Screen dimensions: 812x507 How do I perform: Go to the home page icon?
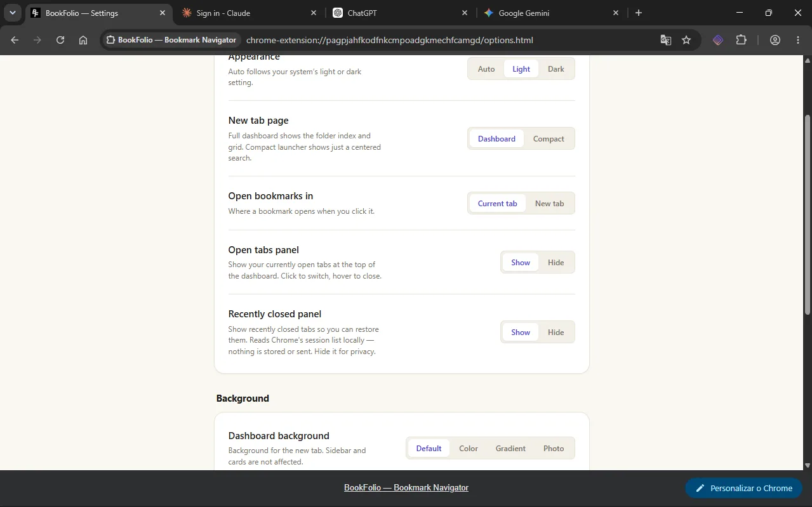83,40
